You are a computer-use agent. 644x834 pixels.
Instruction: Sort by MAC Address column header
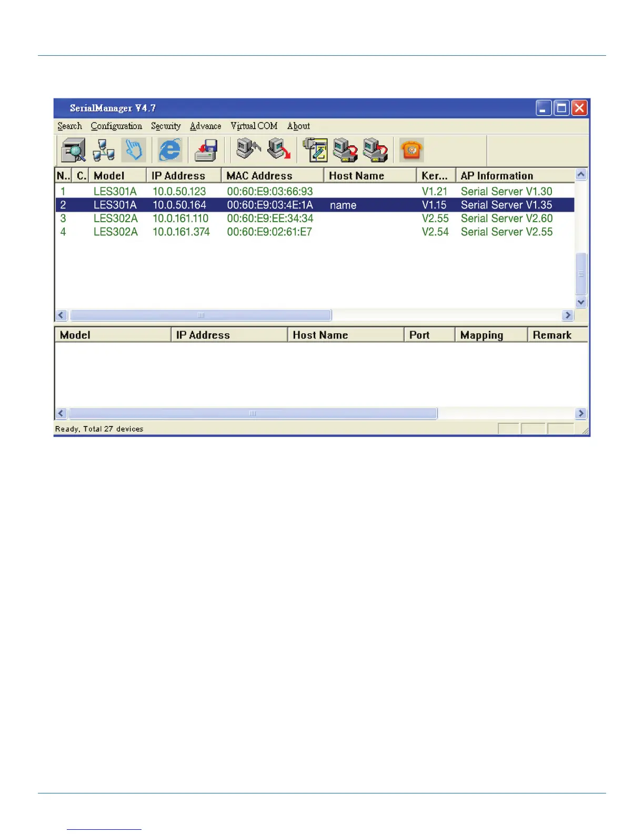coord(273,175)
